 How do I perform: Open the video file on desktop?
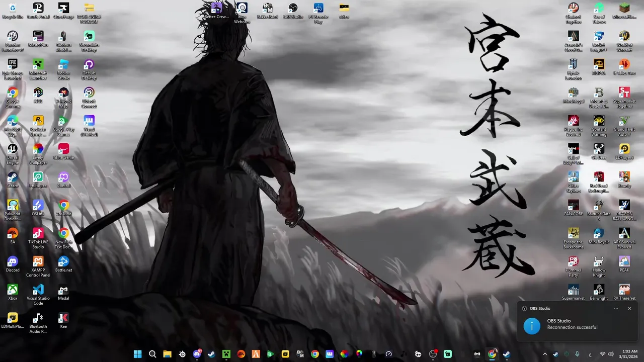pos(344,11)
